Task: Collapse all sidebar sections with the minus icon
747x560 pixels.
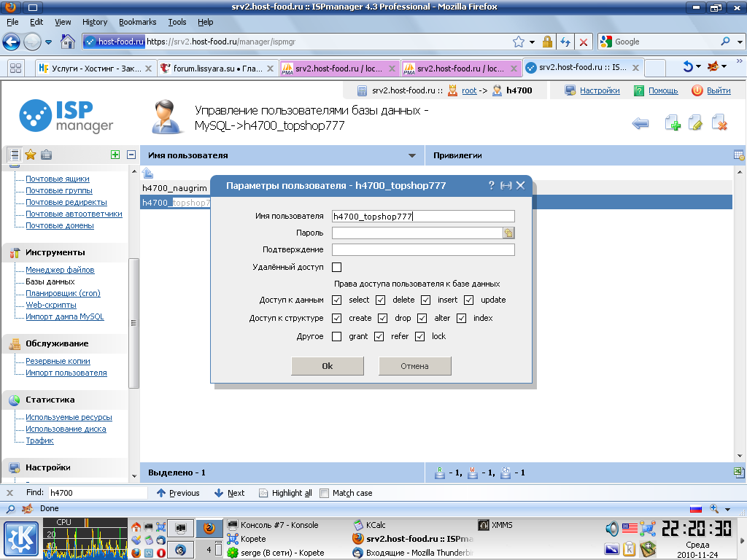Action: click(131, 155)
